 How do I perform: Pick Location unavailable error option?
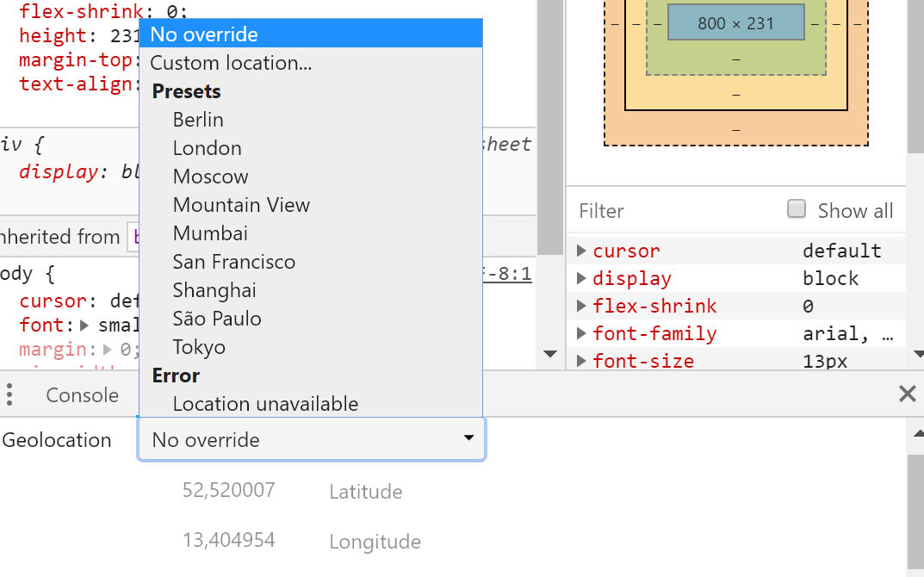(265, 404)
